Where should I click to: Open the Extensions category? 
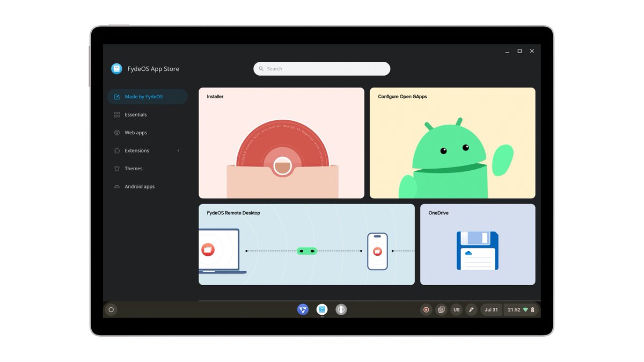(147, 150)
